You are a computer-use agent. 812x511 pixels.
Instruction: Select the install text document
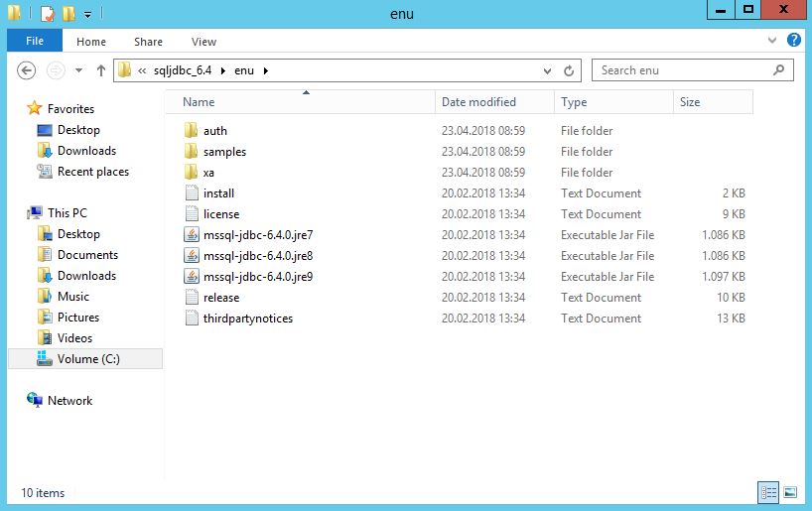[x=218, y=193]
